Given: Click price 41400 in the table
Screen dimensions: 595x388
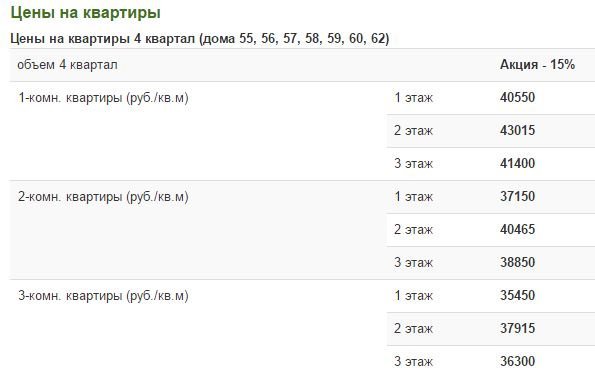Looking at the screenshot, I should click(x=517, y=164).
